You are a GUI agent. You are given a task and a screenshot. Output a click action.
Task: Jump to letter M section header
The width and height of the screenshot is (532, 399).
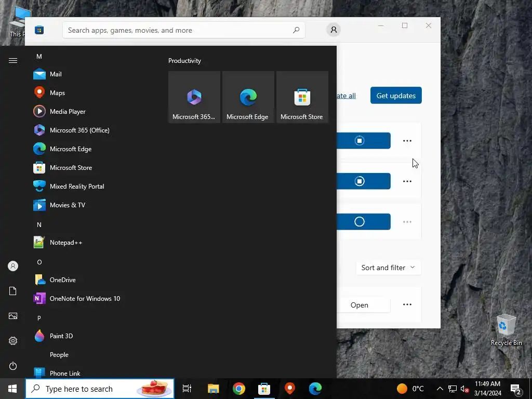coord(39,56)
